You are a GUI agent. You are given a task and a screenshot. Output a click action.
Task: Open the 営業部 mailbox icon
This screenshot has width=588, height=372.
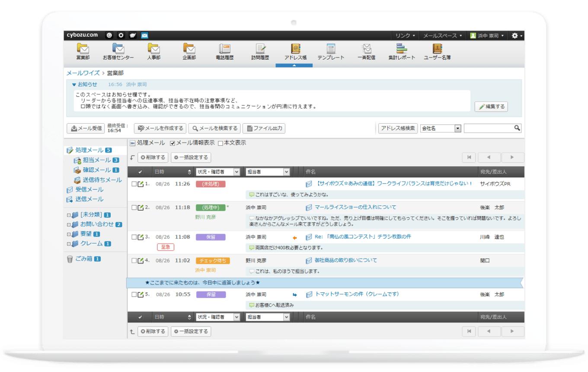coord(83,48)
